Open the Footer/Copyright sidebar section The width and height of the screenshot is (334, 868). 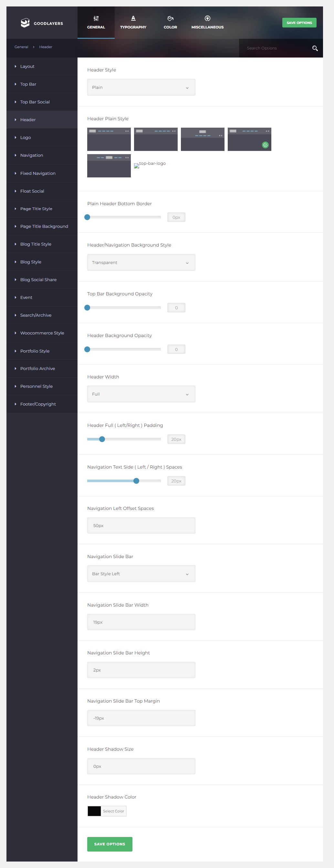38,404
